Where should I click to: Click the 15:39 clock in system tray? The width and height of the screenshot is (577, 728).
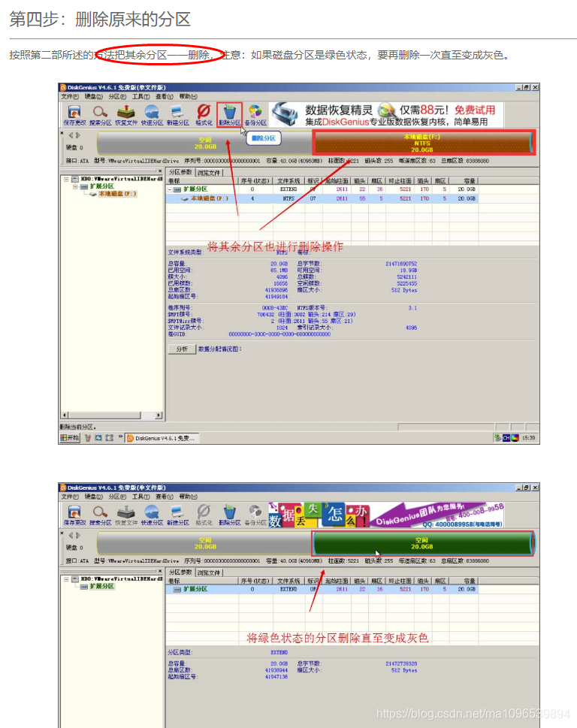click(x=528, y=438)
